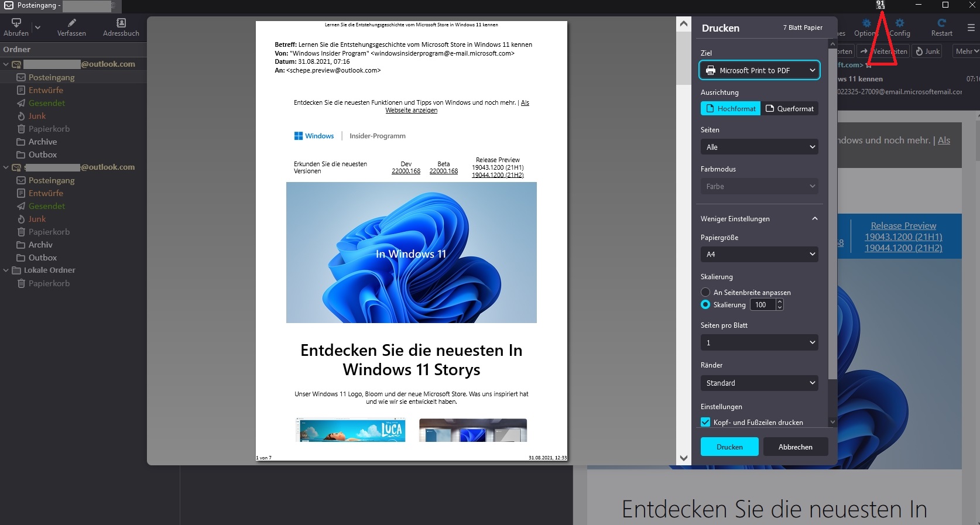Open Posteingang under the first outlook.com account
This screenshot has height=525, width=980.
pyautogui.click(x=52, y=77)
